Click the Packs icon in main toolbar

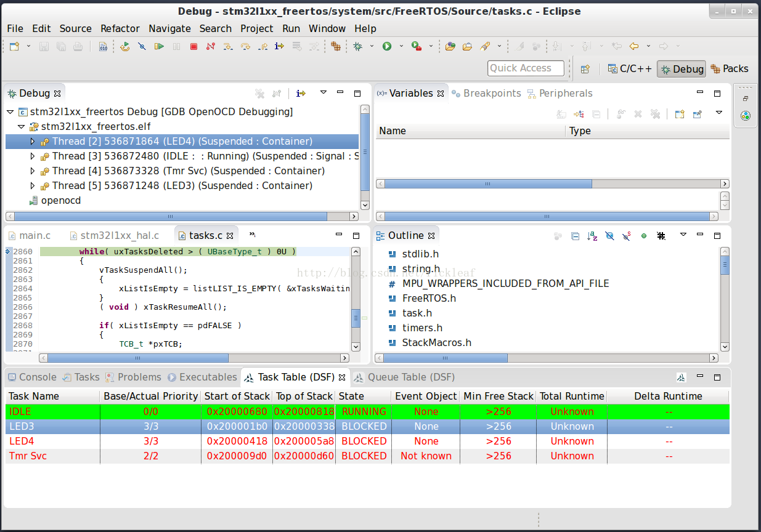tap(336, 46)
